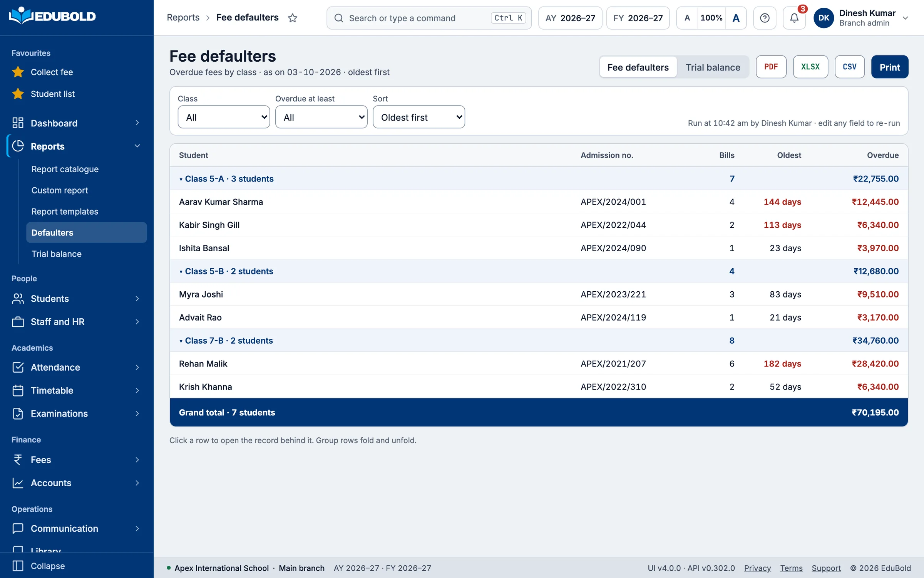Expand the user account menu chevron
The height and width of the screenshot is (578, 924).
coord(906,18)
